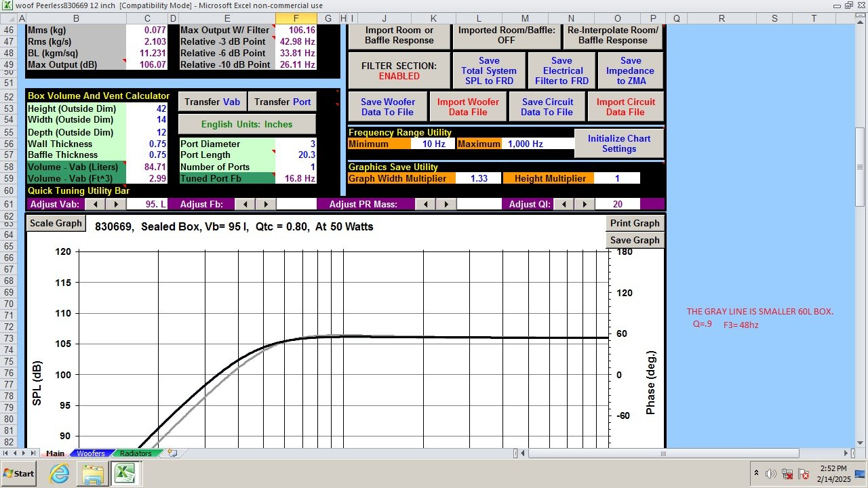868x488 pixels.
Task: Click Save Woofer Data To File
Action: (x=388, y=107)
